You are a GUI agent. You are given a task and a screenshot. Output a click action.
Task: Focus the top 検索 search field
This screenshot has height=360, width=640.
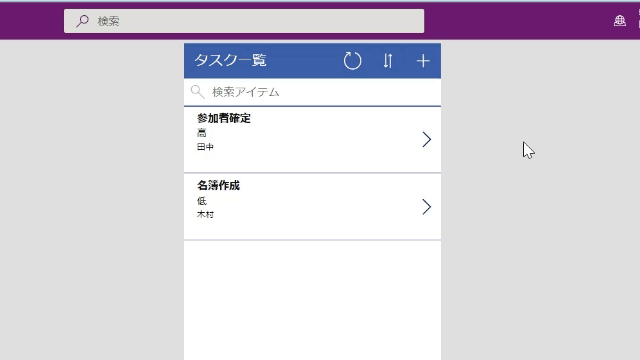coord(244,21)
